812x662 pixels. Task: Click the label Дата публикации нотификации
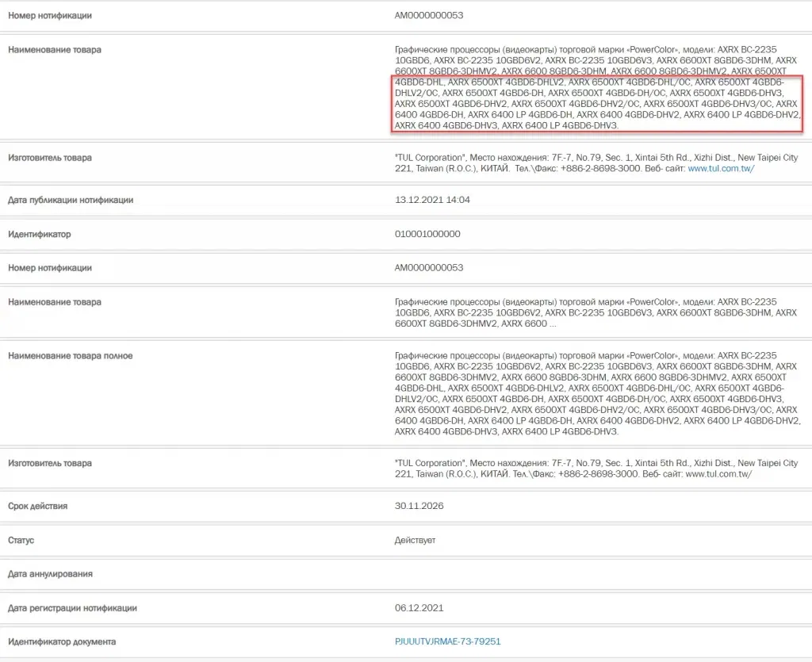coord(71,200)
